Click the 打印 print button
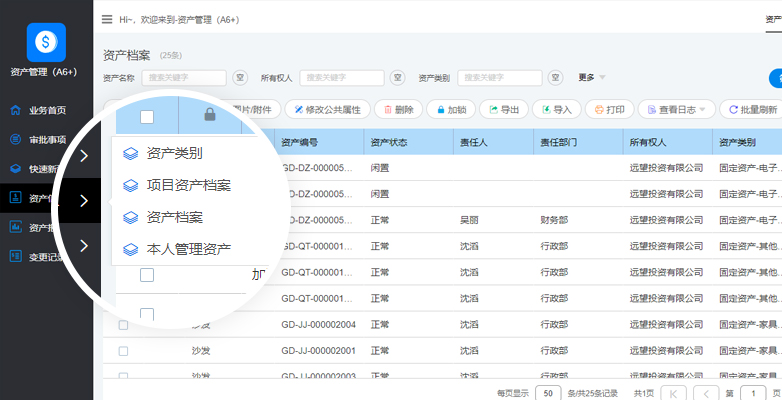This screenshot has width=782, height=400. 609,110
